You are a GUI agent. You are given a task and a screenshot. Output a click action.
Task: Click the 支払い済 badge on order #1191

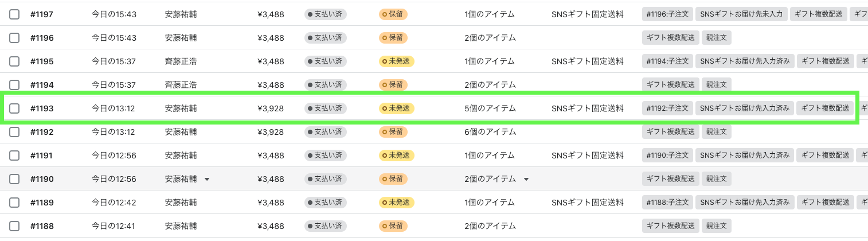point(325,156)
